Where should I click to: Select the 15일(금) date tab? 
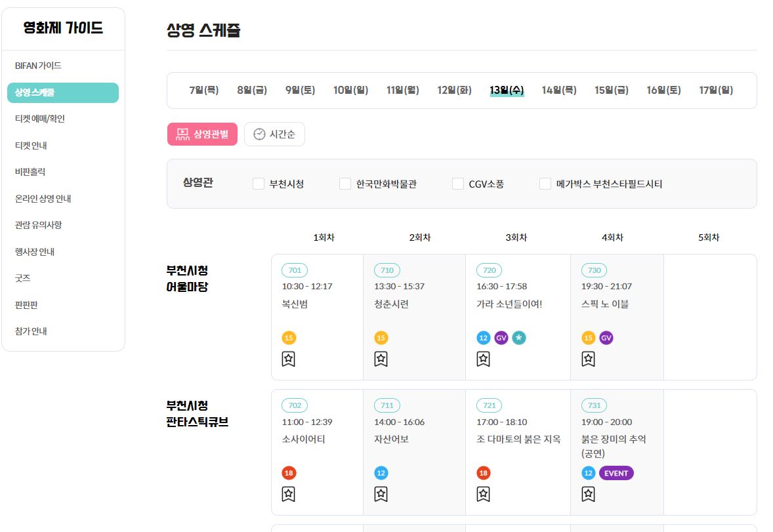[612, 91]
